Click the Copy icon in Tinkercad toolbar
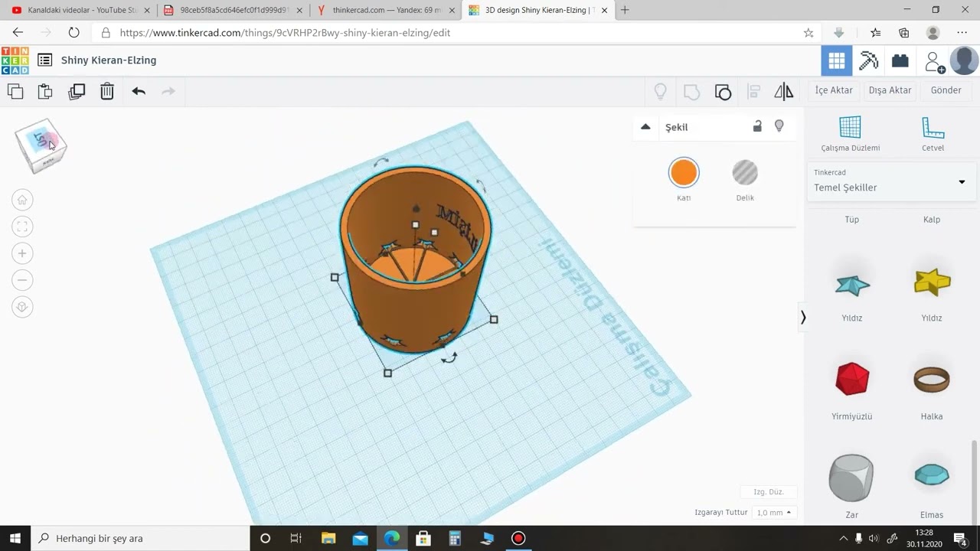The height and width of the screenshot is (551, 980). click(15, 91)
